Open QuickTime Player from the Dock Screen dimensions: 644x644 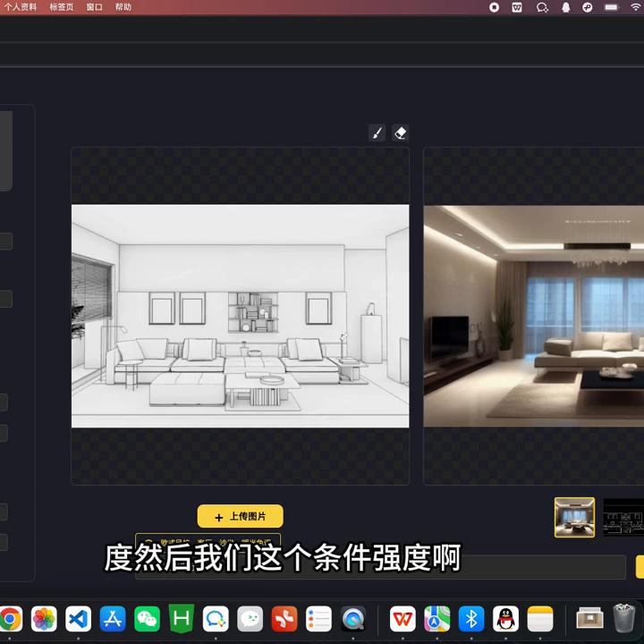(x=353, y=619)
